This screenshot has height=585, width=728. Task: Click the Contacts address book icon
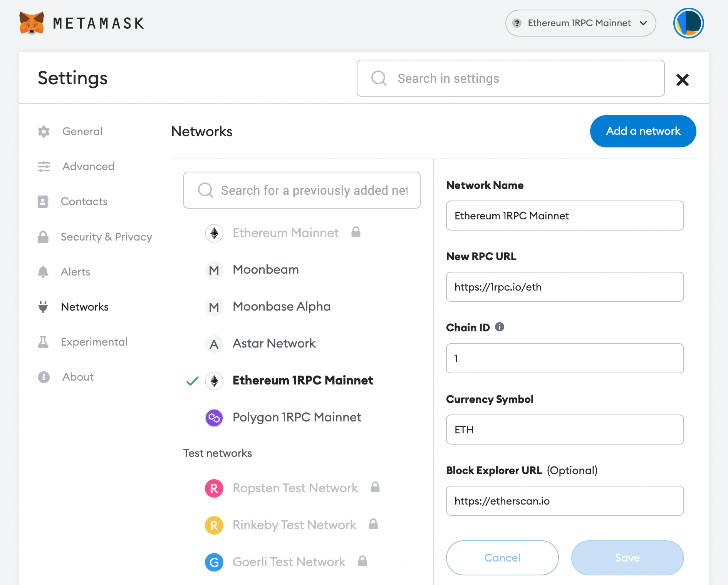(x=43, y=201)
